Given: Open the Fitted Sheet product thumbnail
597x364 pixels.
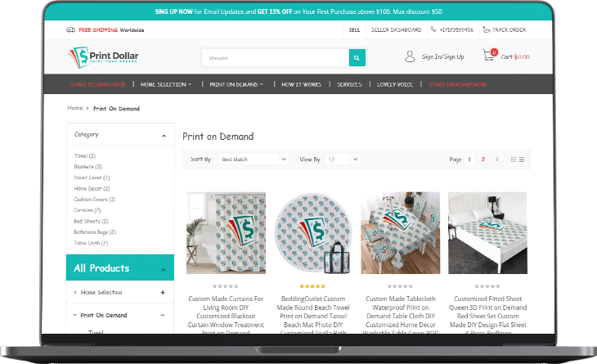Looking at the screenshot, I should tap(487, 232).
